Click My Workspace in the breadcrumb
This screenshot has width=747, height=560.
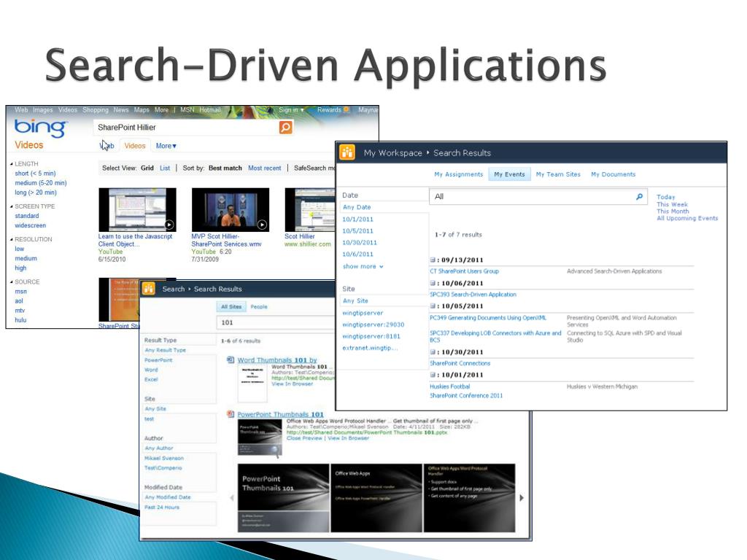click(393, 153)
